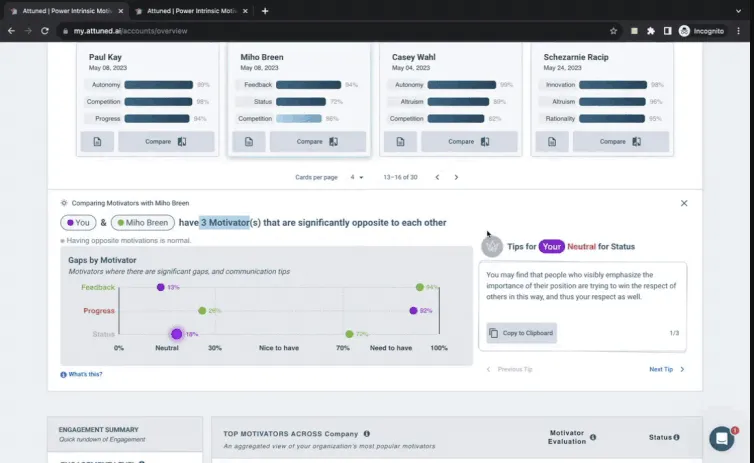754x463 pixels.
Task: Click info icon beside Top Motivators heading
Action: pyautogui.click(x=367, y=434)
